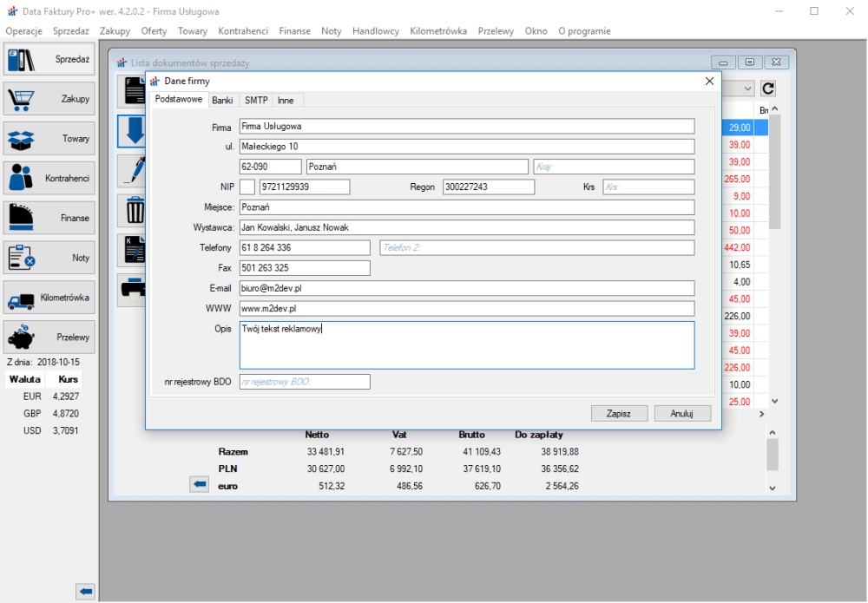Open the Noty sidebar module
Viewport: 868px width, 603px height.
[49, 258]
